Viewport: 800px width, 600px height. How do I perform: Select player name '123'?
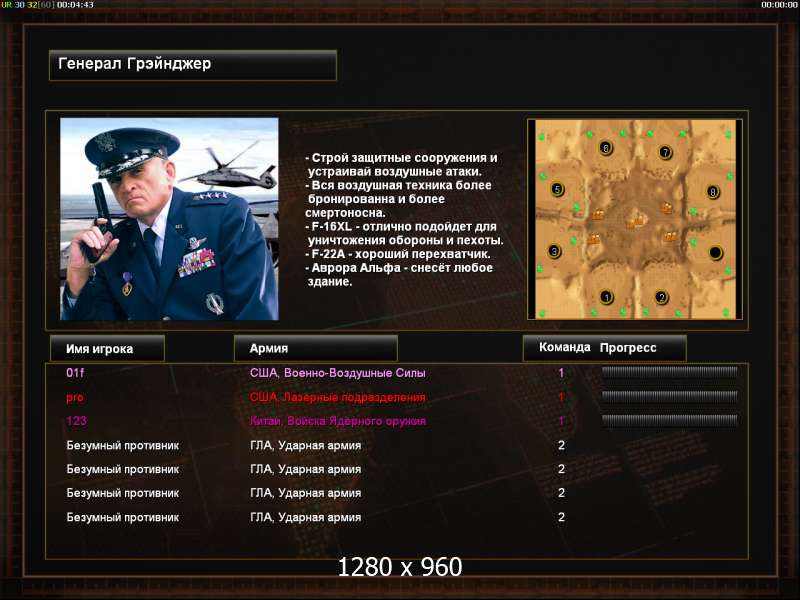point(76,421)
